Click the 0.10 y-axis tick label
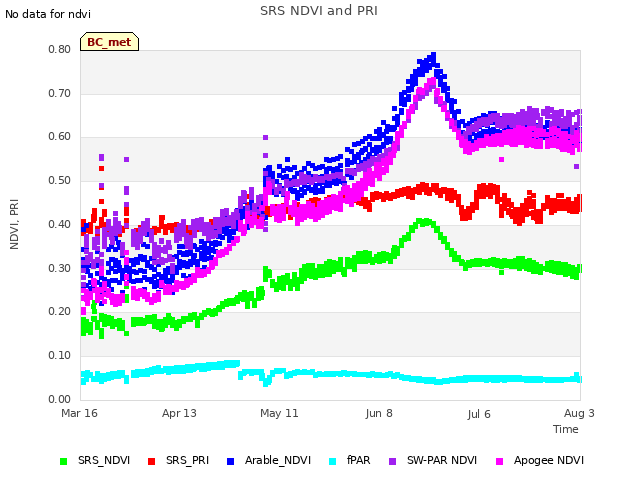The width and height of the screenshot is (640, 480). [x=59, y=355]
